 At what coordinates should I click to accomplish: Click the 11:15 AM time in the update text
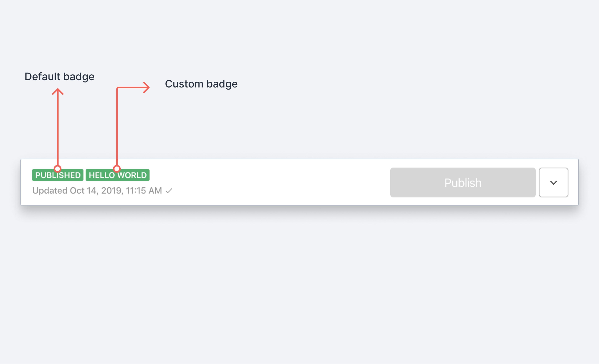(144, 191)
